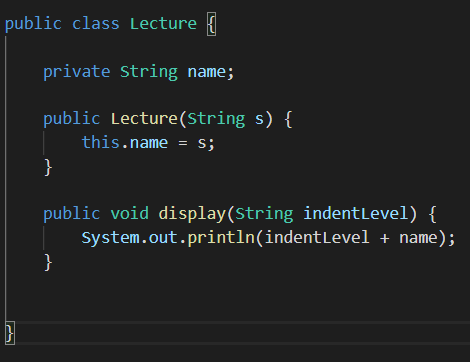Viewport: 470px width, 362px height.
Task: Click the 'void' return type
Action: click(130, 213)
